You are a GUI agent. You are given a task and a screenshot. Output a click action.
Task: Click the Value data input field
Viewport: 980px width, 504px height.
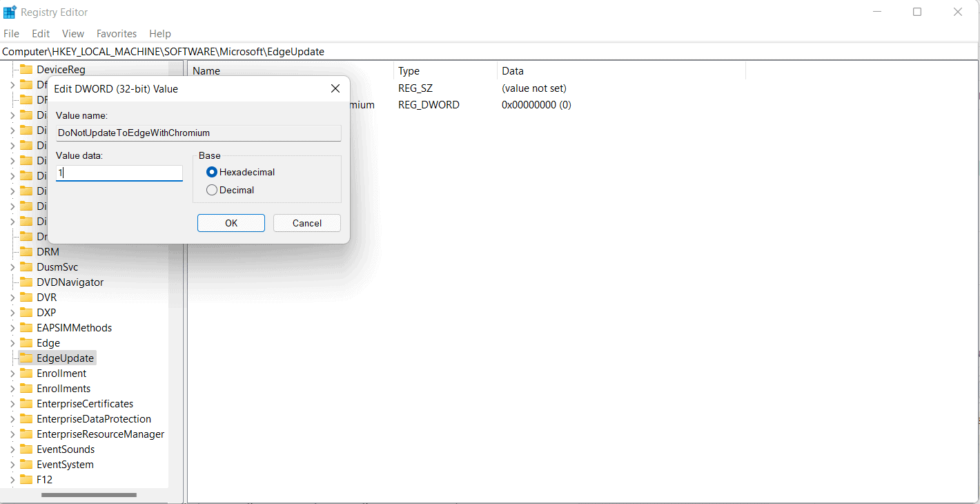[119, 173]
